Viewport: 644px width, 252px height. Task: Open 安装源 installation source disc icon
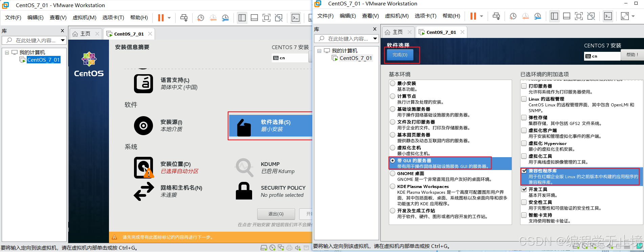point(143,126)
